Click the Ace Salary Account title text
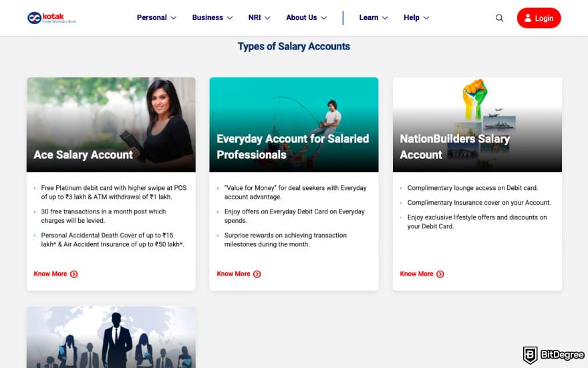The width and height of the screenshot is (588, 368). (84, 155)
